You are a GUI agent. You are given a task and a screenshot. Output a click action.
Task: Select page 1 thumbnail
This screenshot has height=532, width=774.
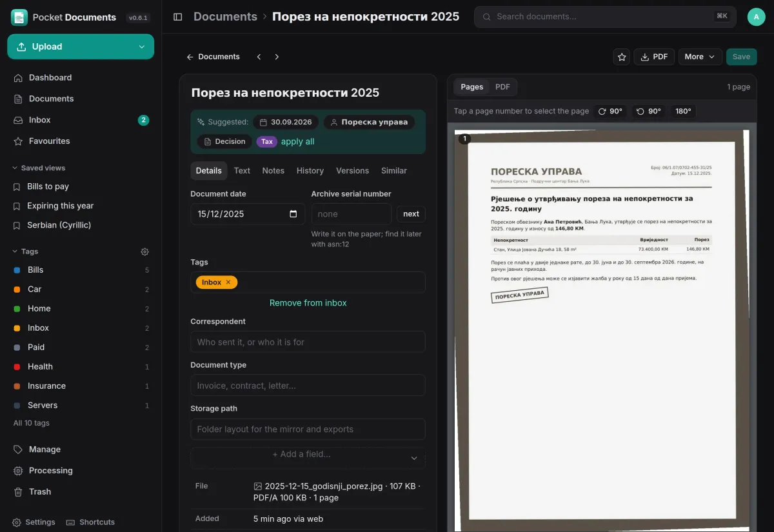pos(464,139)
